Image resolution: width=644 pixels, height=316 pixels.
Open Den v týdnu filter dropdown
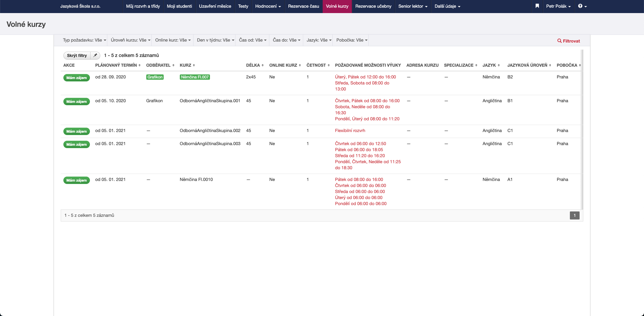pyautogui.click(x=215, y=40)
